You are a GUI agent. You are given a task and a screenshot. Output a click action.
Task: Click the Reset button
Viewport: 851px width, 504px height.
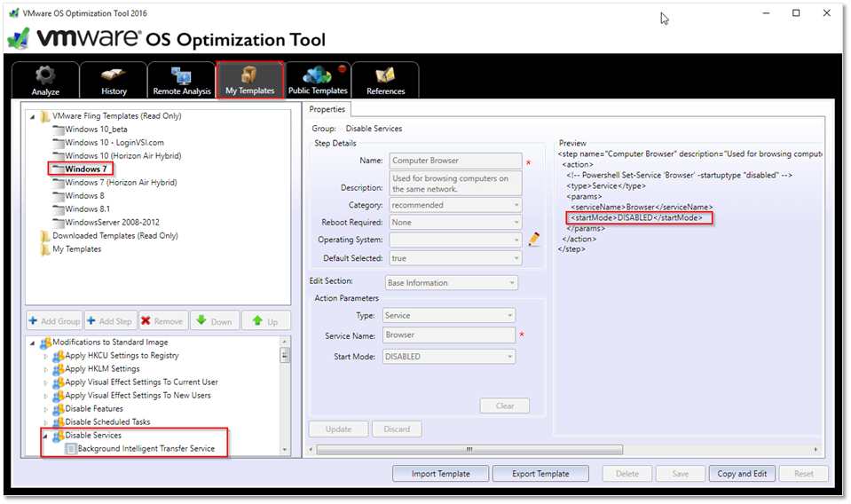(x=804, y=474)
